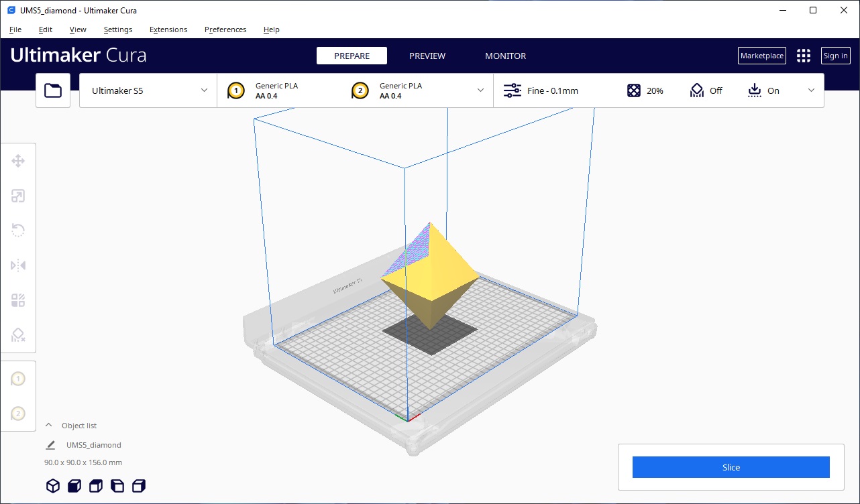Image resolution: width=860 pixels, height=504 pixels.
Task: Click the Sign in button
Action: (836, 56)
